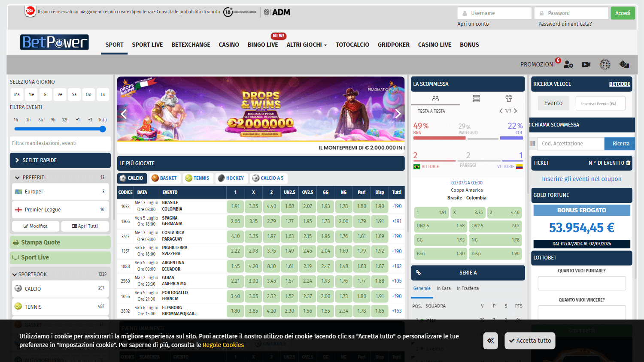Image resolution: width=644 pixels, height=362 pixels.
Task: Show previous banner slide arrow
Action: click(124, 114)
